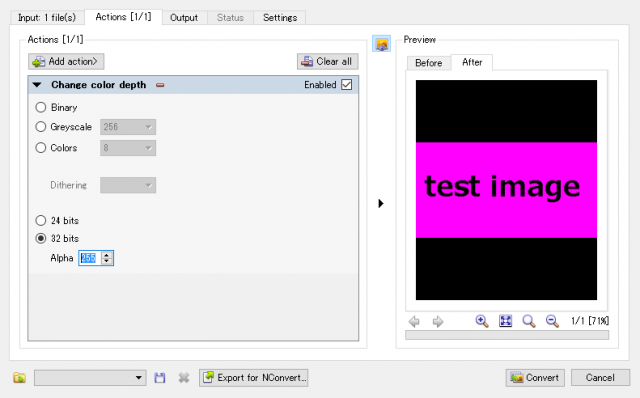Screen dimensions: 640x398
Task: Toggle the preview panel picture icon
Action: (382, 44)
